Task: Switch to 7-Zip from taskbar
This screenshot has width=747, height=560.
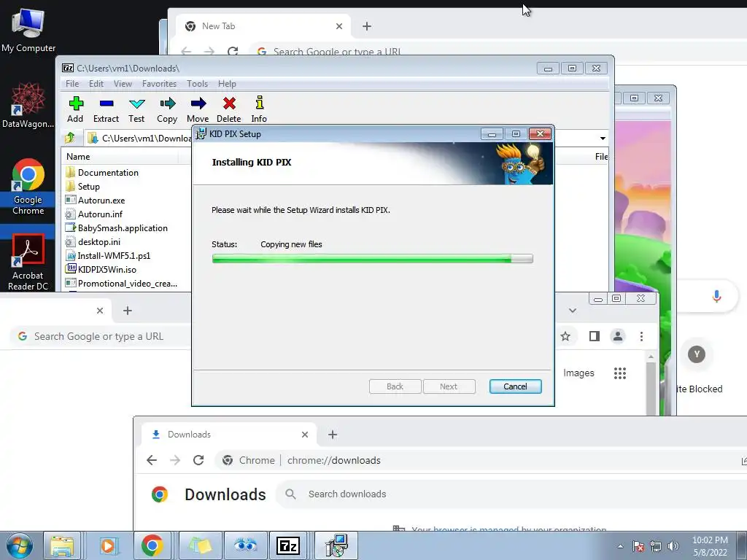Action: coord(287,545)
